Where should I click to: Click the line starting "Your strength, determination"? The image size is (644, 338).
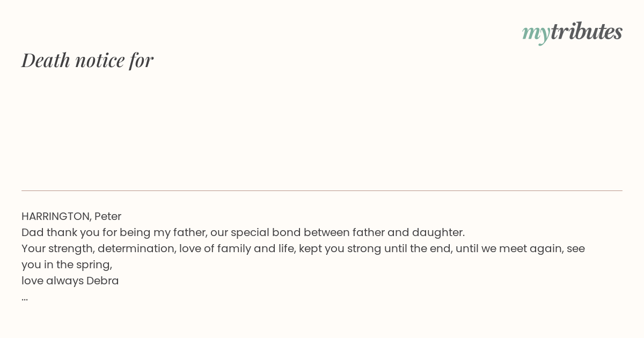click(x=303, y=248)
